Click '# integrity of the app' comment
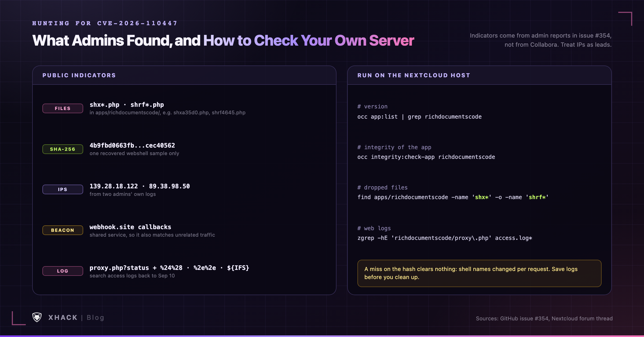Viewport: 644px width, 337px height. click(x=394, y=147)
